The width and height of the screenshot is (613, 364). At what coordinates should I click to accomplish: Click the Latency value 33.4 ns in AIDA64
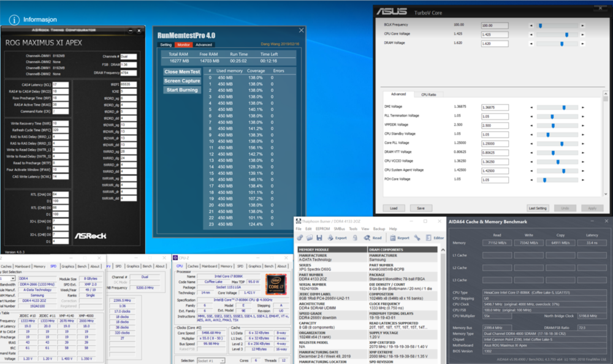click(x=592, y=243)
